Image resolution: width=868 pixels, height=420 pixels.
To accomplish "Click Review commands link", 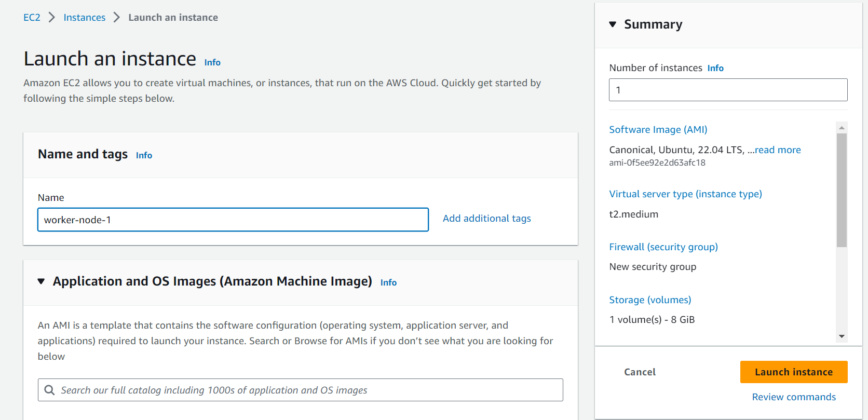I will pyautogui.click(x=794, y=397).
